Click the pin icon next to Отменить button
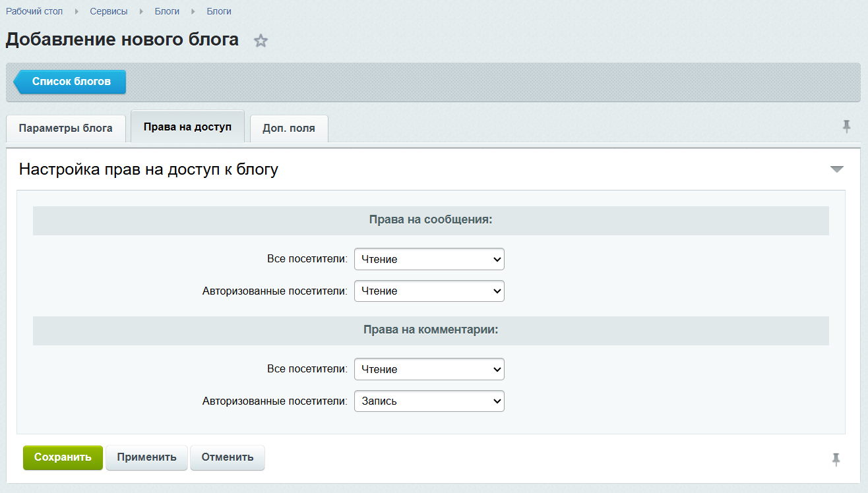Screen dimensions: 868x493 [836, 459]
